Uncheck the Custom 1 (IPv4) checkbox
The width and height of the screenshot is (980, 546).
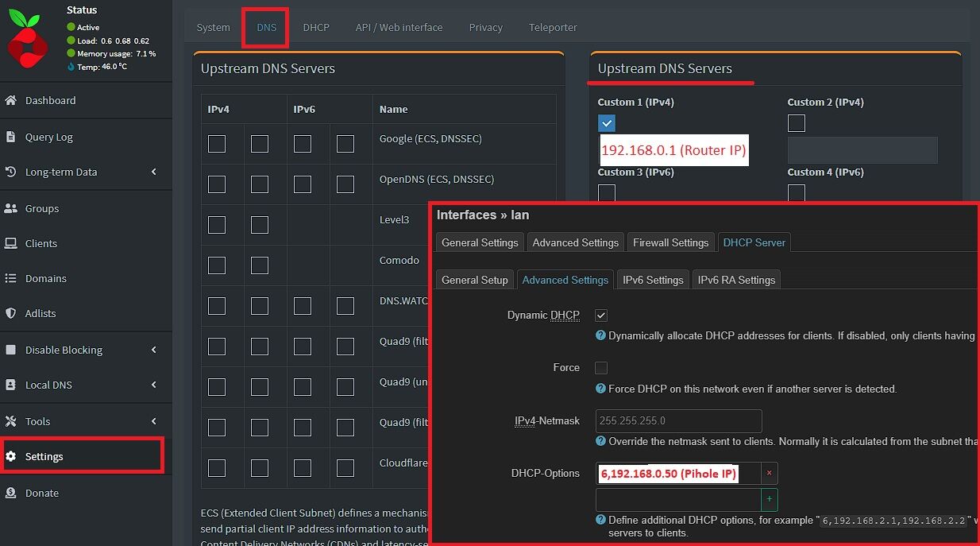click(x=607, y=123)
